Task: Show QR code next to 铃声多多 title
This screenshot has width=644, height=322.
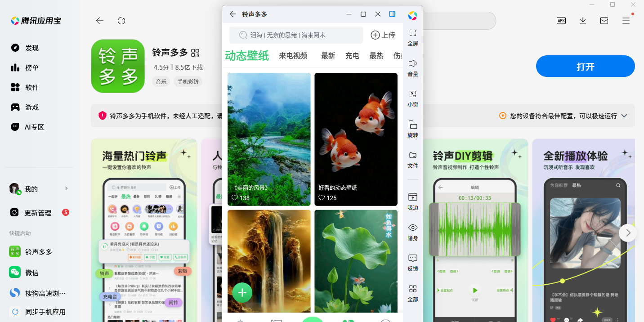Action: (195, 53)
